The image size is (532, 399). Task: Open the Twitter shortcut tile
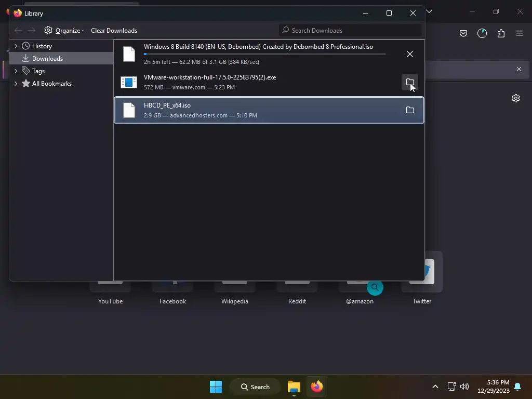(x=422, y=278)
